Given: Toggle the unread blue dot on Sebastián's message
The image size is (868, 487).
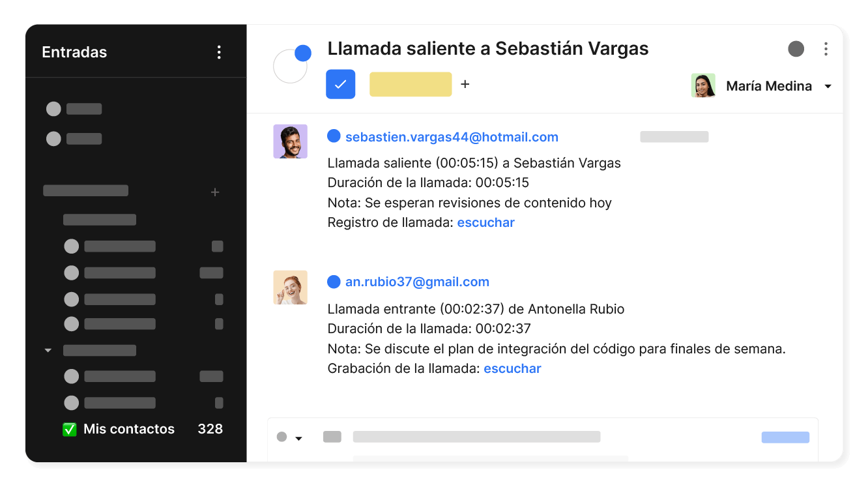Looking at the screenshot, I should pos(334,136).
